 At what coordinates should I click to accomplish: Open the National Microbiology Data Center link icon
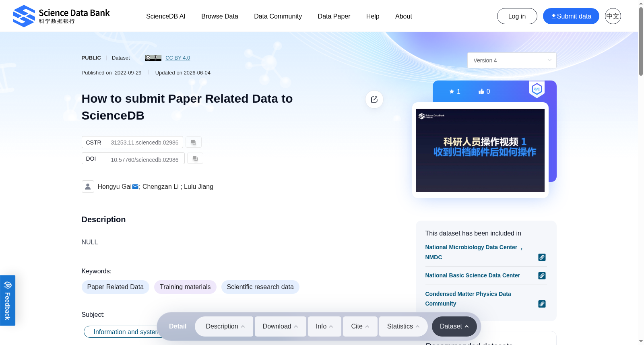click(542, 257)
